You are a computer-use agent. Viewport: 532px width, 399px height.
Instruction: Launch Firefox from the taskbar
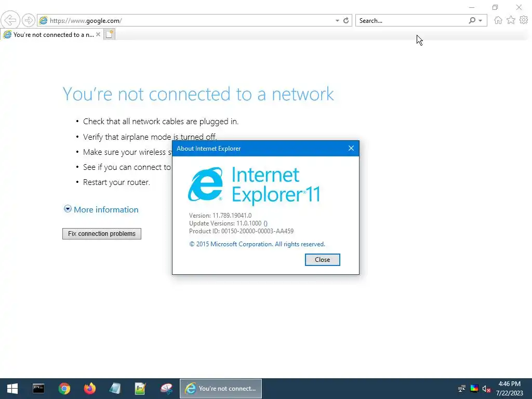point(90,389)
